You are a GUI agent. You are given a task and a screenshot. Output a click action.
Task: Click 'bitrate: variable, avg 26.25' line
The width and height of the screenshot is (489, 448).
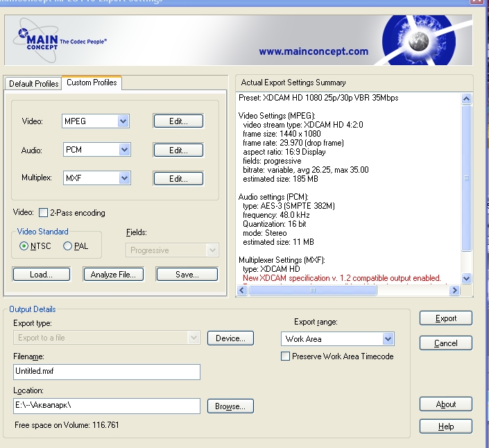[x=306, y=170]
